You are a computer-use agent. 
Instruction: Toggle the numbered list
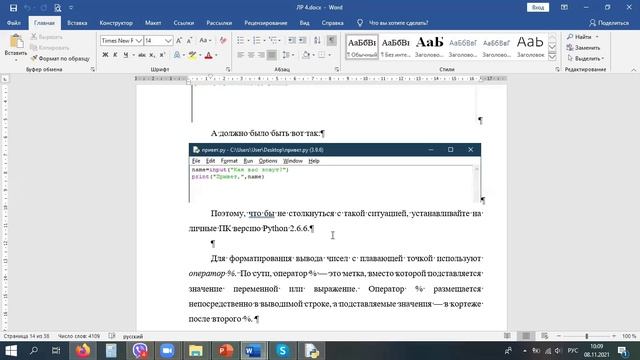point(256,40)
